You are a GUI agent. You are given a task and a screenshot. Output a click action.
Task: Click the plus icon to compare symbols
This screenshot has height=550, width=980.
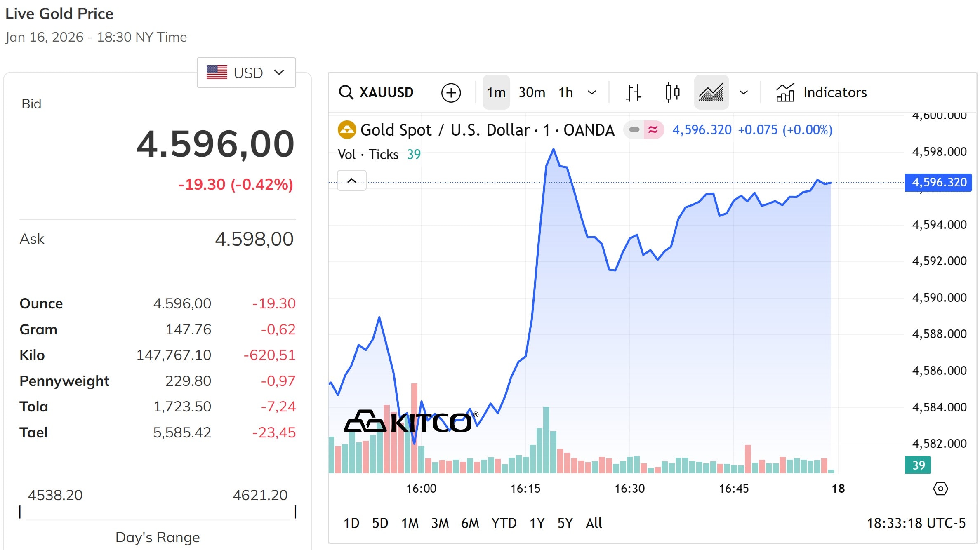tap(451, 92)
